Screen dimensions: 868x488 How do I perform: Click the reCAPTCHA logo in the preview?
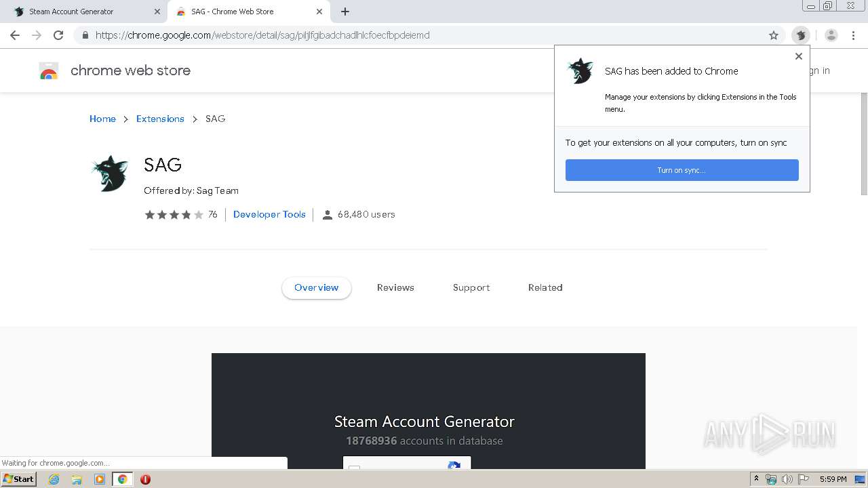(454, 465)
